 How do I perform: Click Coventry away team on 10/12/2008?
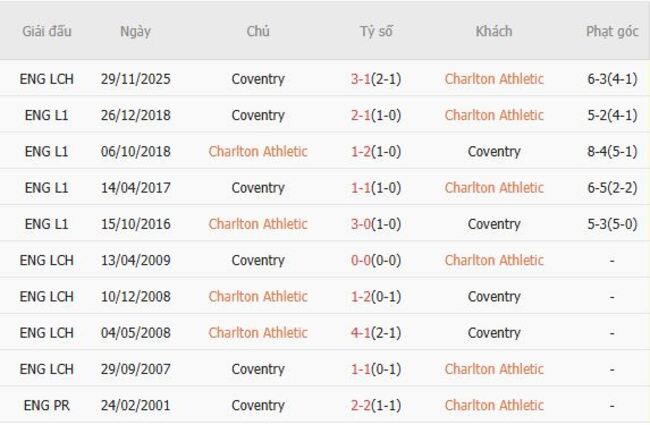coord(494,297)
